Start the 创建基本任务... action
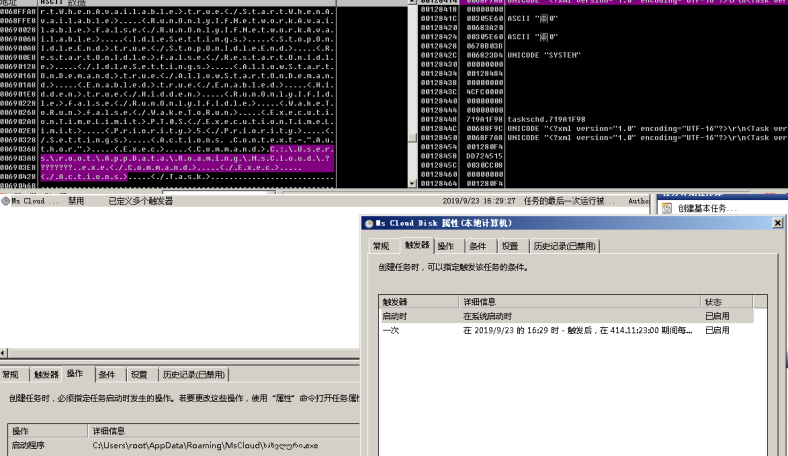 [x=707, y=208]
